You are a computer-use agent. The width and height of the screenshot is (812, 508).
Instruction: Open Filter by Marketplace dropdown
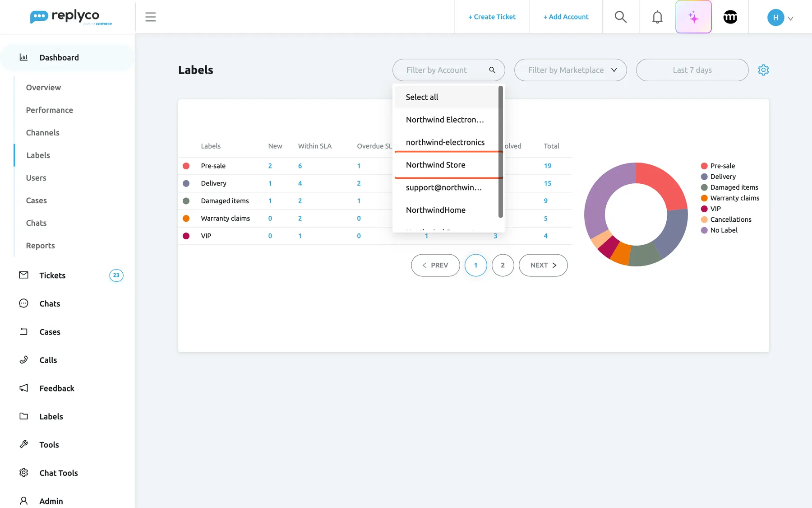570,70
